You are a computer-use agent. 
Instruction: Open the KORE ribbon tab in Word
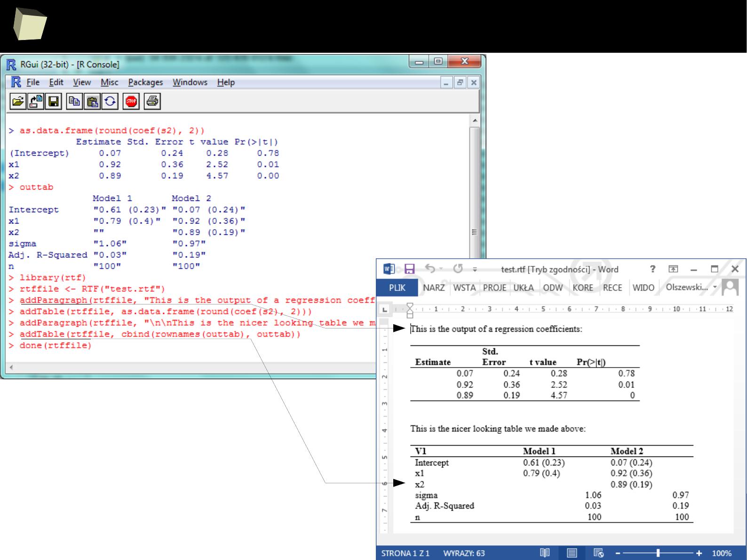[583, 288]
